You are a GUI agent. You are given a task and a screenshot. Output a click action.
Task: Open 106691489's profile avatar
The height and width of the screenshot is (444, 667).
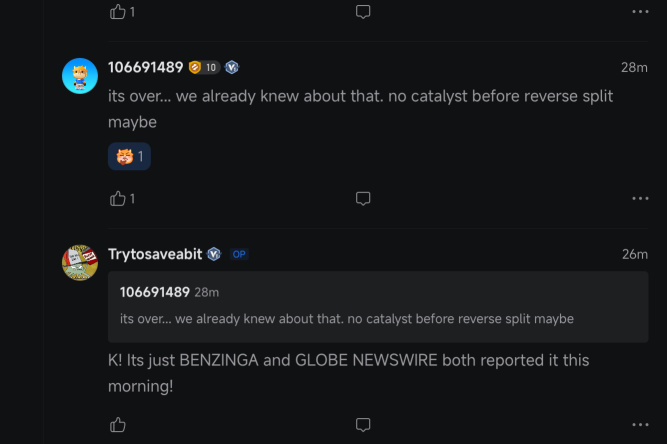[x=80, y=75]
